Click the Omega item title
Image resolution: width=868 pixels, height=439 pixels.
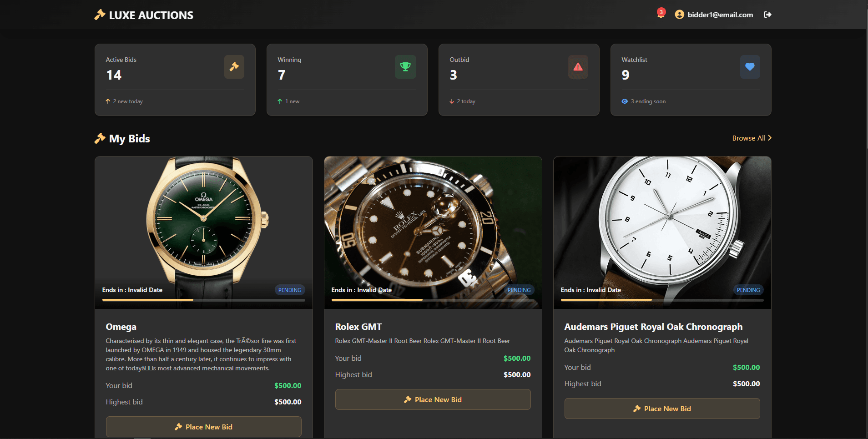pos(121,327)
